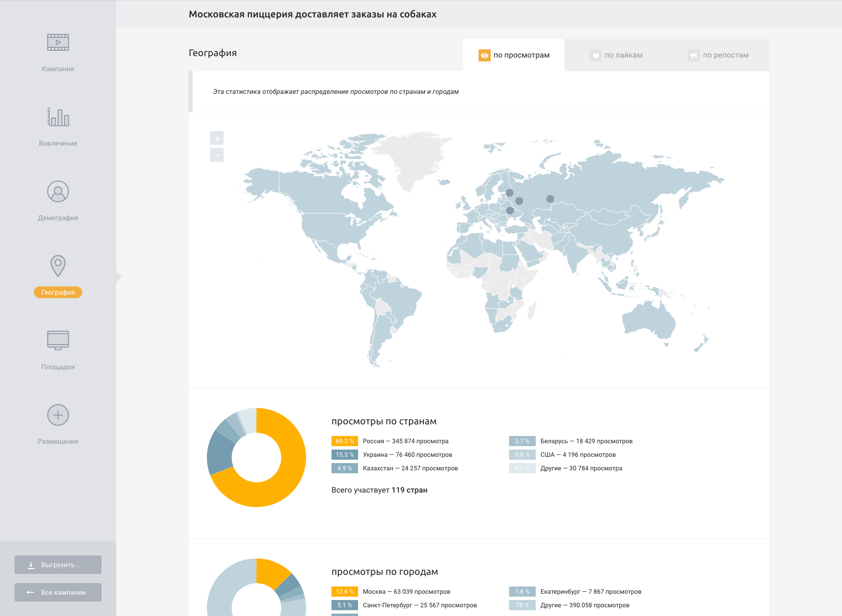Click Другие — 30 784 просмотра

click(x=581, y=468)
